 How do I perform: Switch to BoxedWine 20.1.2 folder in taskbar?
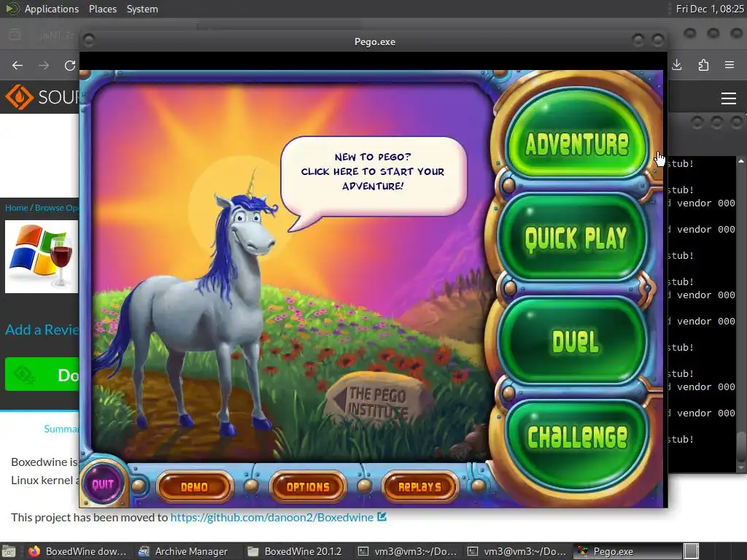click(295, 551)
